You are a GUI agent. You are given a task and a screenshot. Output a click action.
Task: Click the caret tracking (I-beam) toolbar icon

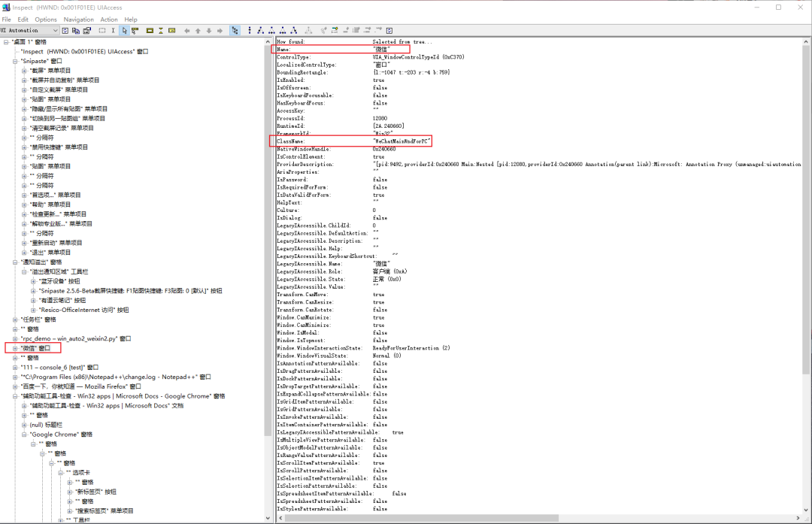tap(114, 30)
